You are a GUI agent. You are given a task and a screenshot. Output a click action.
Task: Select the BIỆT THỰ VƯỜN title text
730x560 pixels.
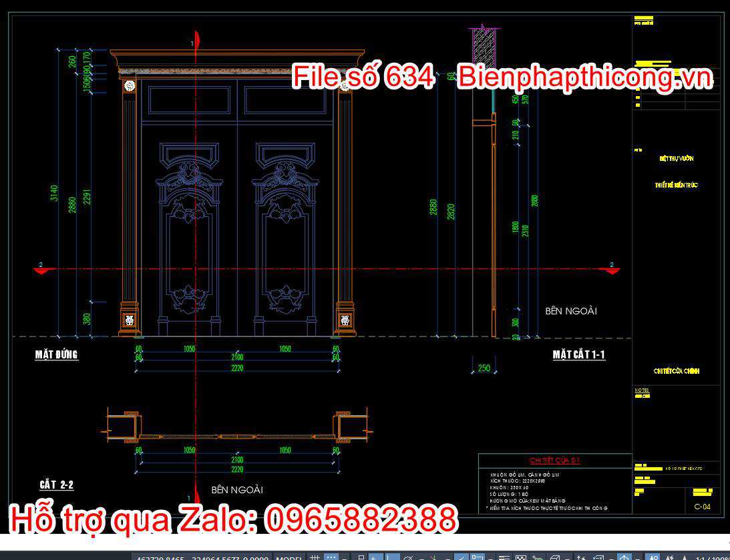coord(677,159)
